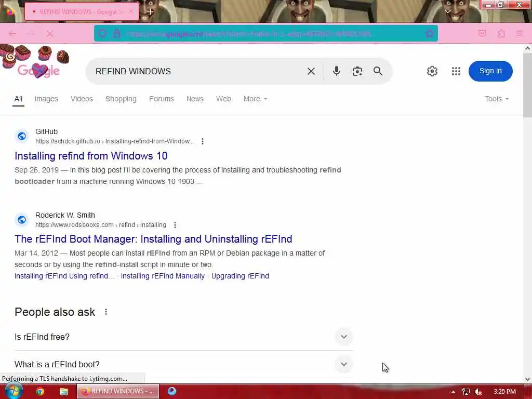Select the Firefox REFIND WINDOWS taskbar button
The height and width of the screenshot is (399, 532).
click(x=118, y=391)
